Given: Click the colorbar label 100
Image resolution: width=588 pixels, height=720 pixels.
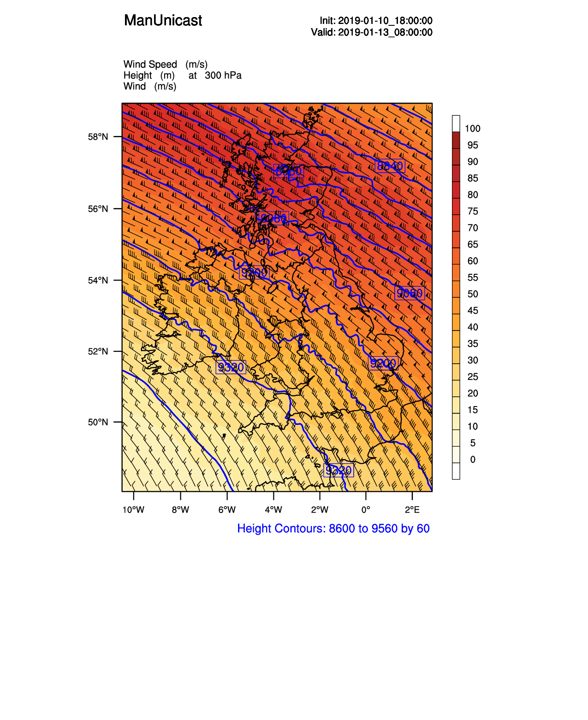Looking at the screenshot, I should (473, 129).
